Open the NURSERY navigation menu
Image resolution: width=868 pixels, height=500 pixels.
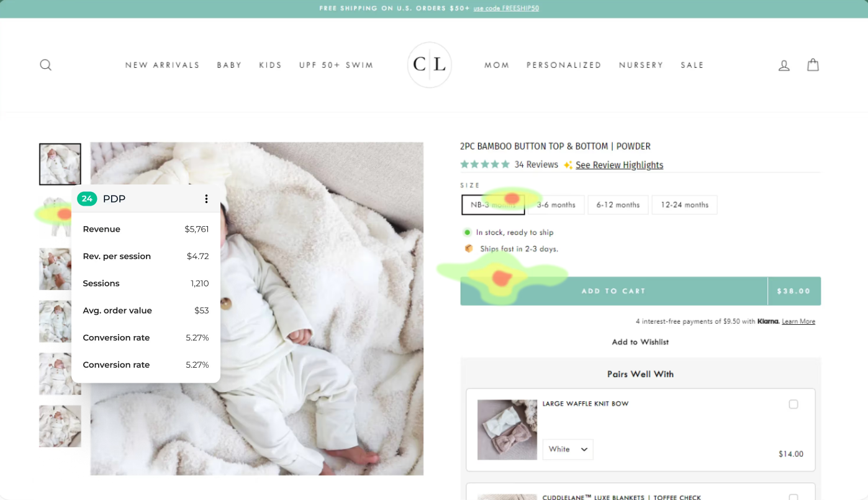pos(641,65)
